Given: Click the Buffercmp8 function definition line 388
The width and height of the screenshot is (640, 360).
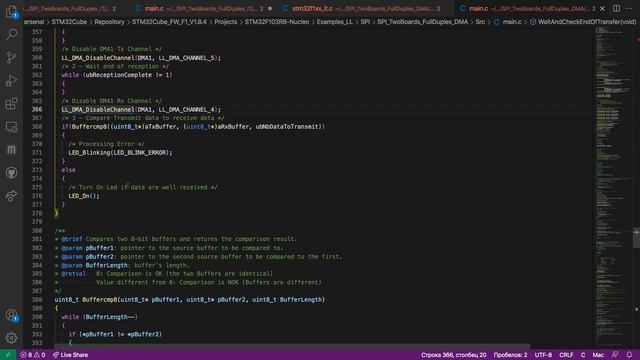Looking at the screenshot, I should coord(190,300).
